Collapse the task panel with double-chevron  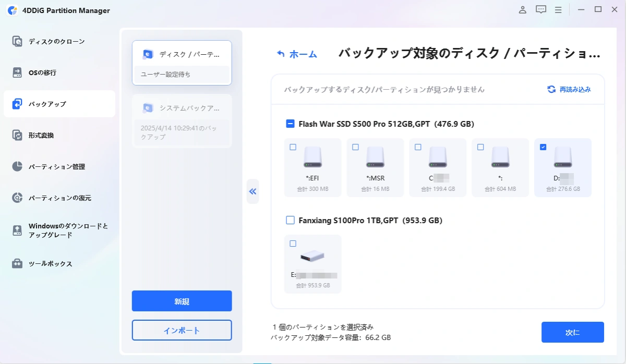point(252,191)
